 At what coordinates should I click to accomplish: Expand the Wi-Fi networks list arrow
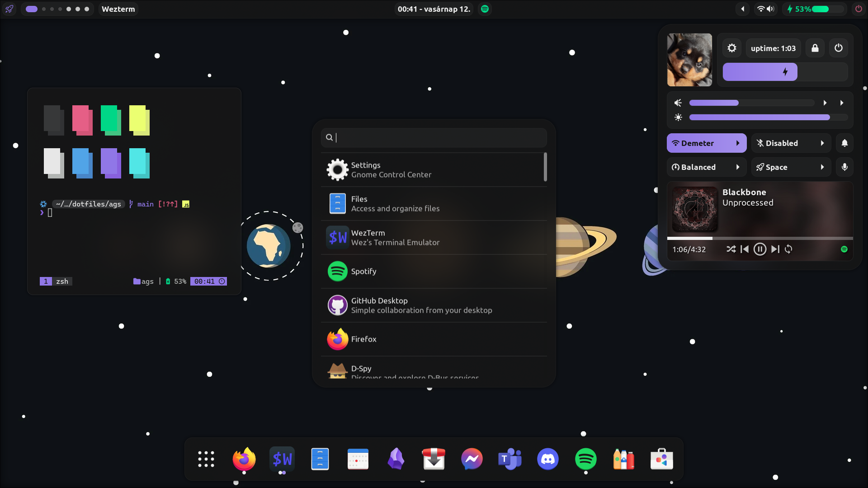tap(738, 143)
